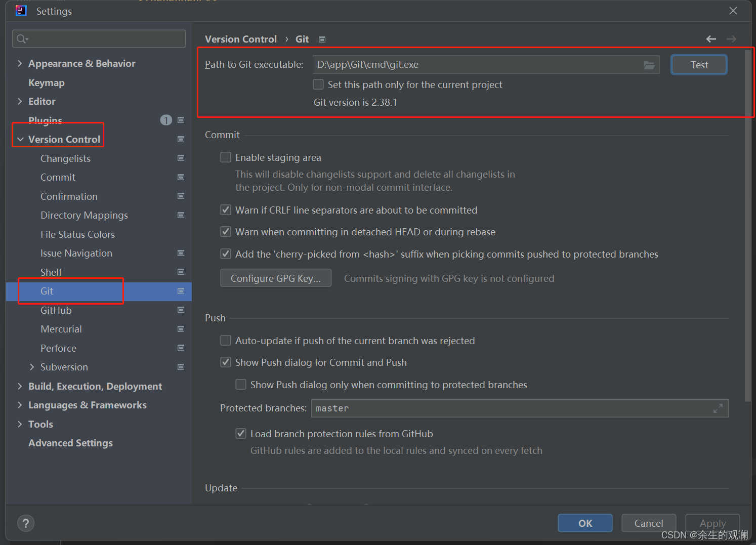Browse for Git executable with folder icon
This screenshot has height=545, width=756.
point(649,65)
